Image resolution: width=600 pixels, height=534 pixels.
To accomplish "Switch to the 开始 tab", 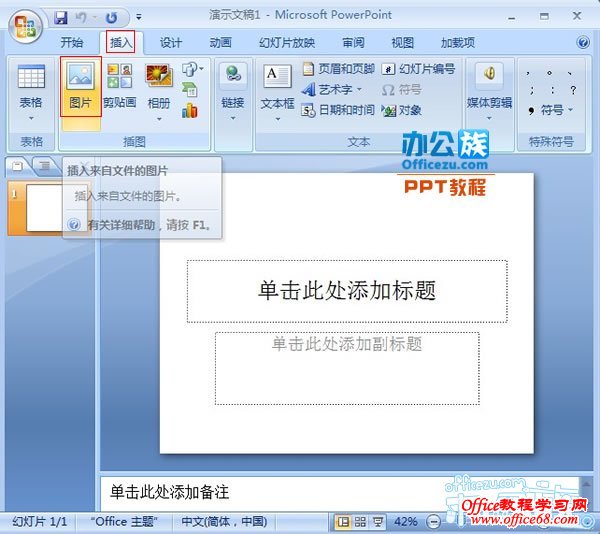I will 72,42.
